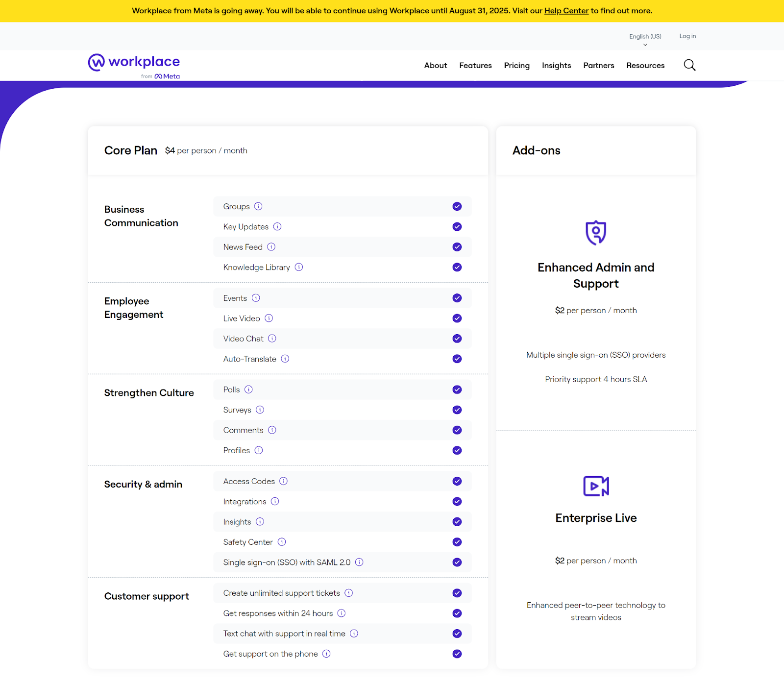Click the Security & admin section label
This screenshot has height=685, width=784.
tap(143, 484)
